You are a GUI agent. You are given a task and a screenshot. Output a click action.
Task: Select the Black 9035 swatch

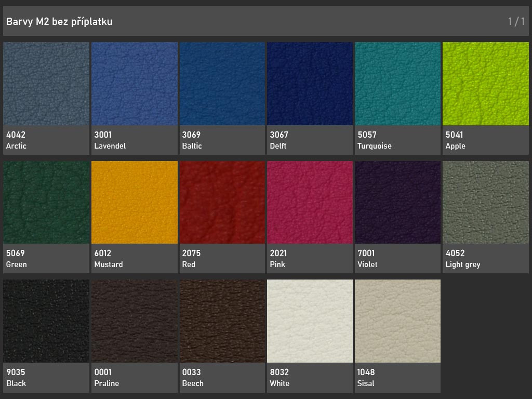pyautogui.click(x=46, y=321)
